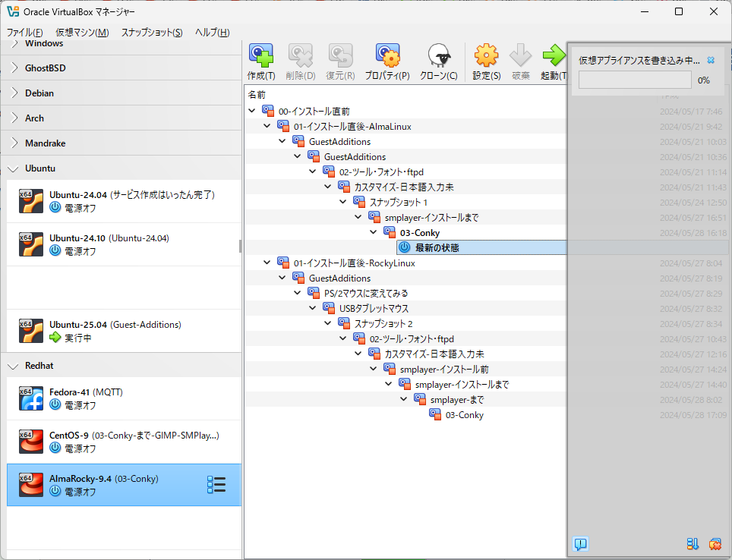Click the date 2024/05/27 8:04
Image resolution: width=732 pixels, height=560 pixels.
(691, 263)
